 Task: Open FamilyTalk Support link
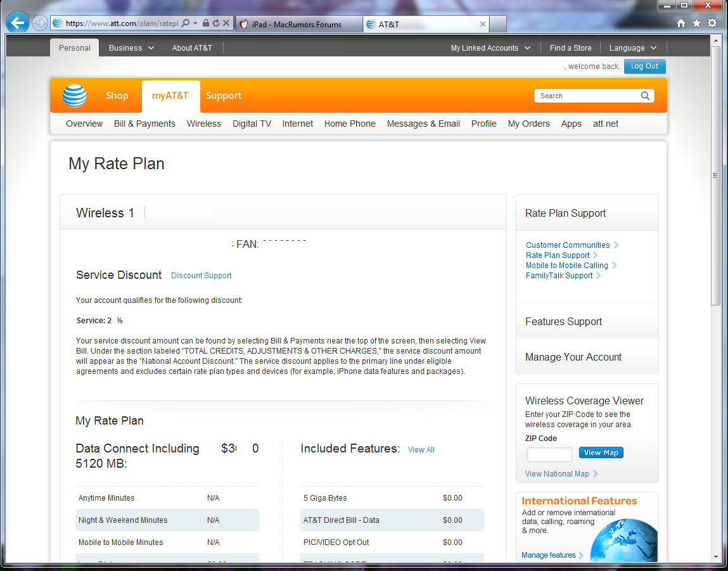(559, 275)
